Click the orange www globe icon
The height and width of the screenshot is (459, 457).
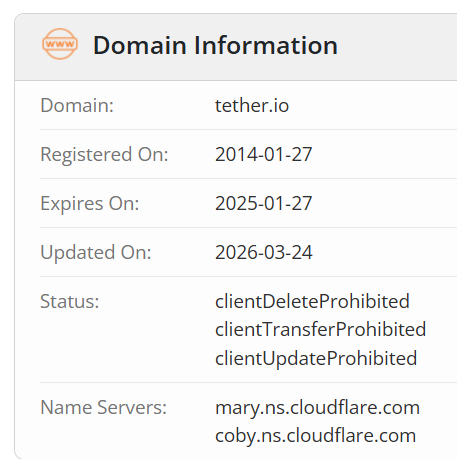click(x=60, y=44)
